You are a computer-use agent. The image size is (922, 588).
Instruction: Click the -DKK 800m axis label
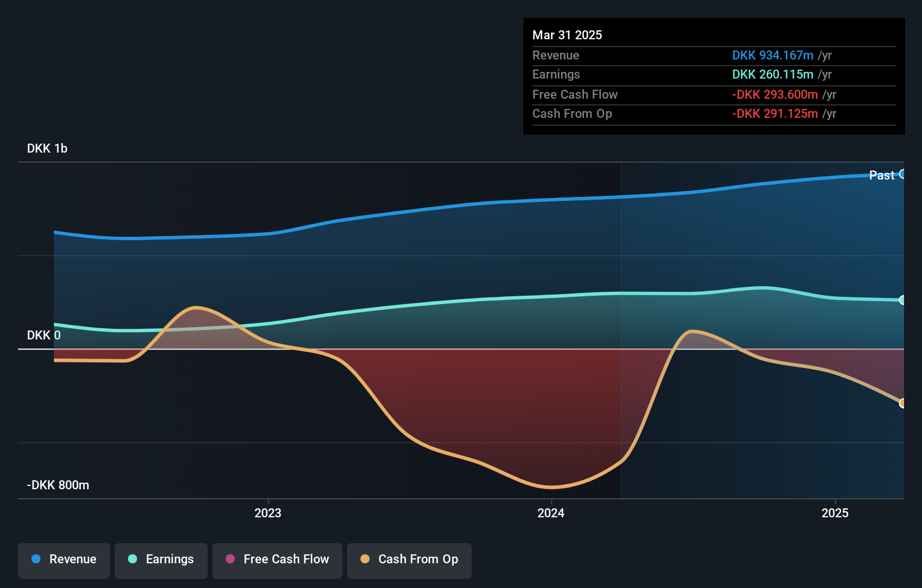point(58,485)
